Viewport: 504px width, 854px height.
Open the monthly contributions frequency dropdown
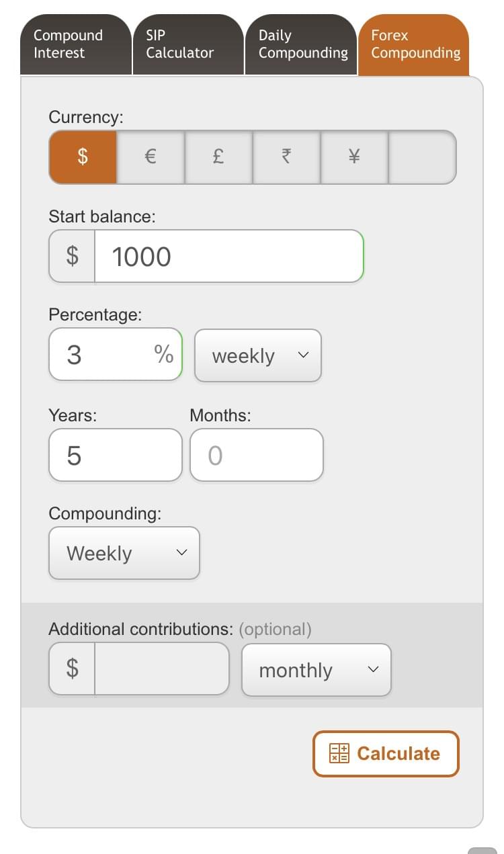coord(316,670)
